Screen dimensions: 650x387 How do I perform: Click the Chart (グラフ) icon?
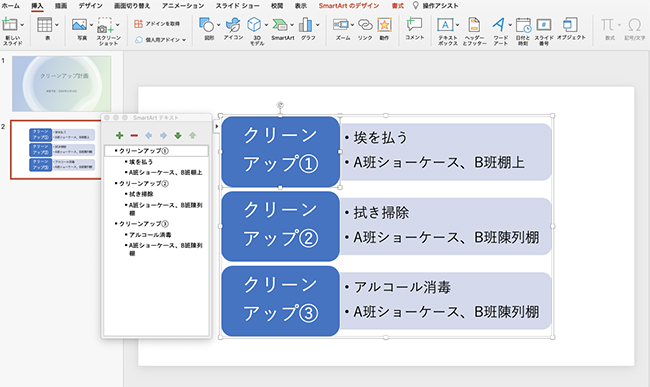(306, 25)
